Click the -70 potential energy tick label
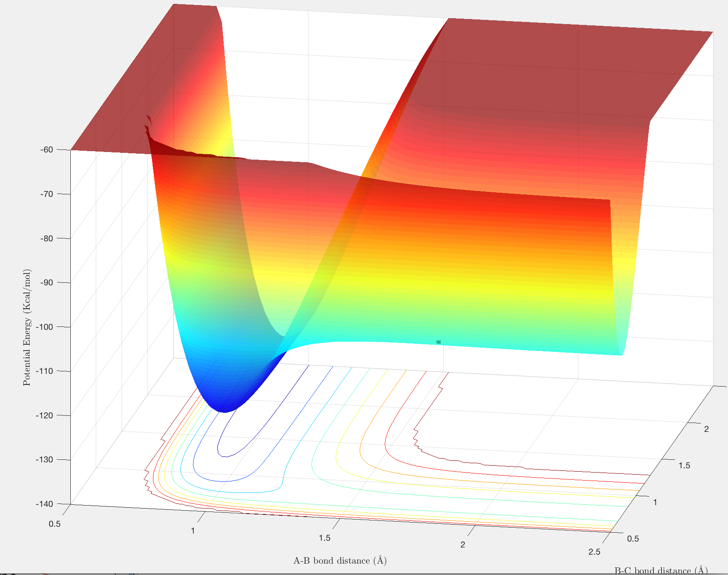 47,194
